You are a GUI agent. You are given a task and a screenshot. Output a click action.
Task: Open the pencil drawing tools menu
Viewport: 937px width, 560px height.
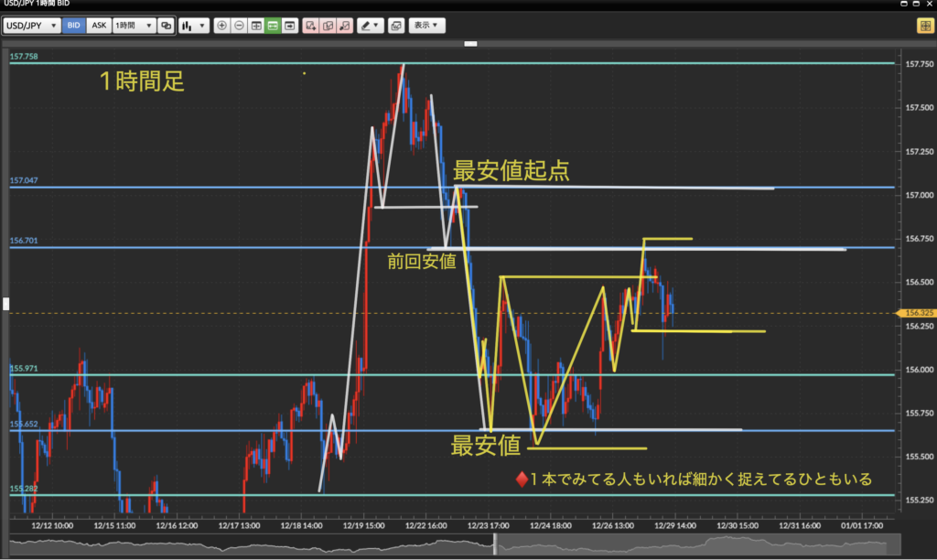coord(370,26)
